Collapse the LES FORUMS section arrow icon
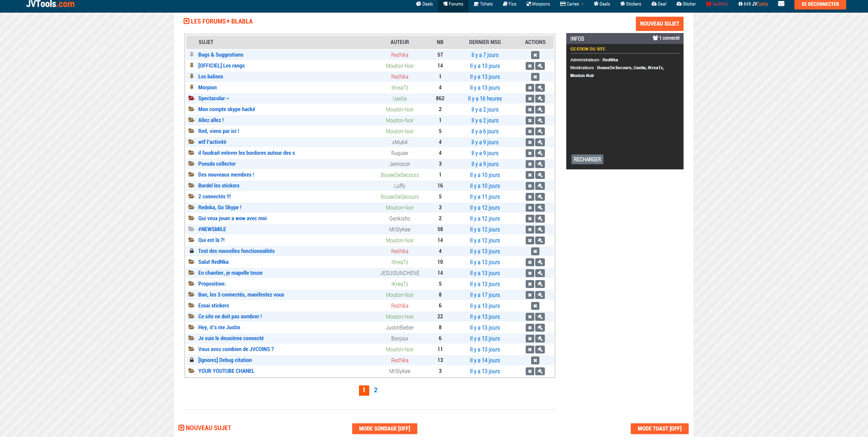868x441 pixels. click(x=186, y=21)
